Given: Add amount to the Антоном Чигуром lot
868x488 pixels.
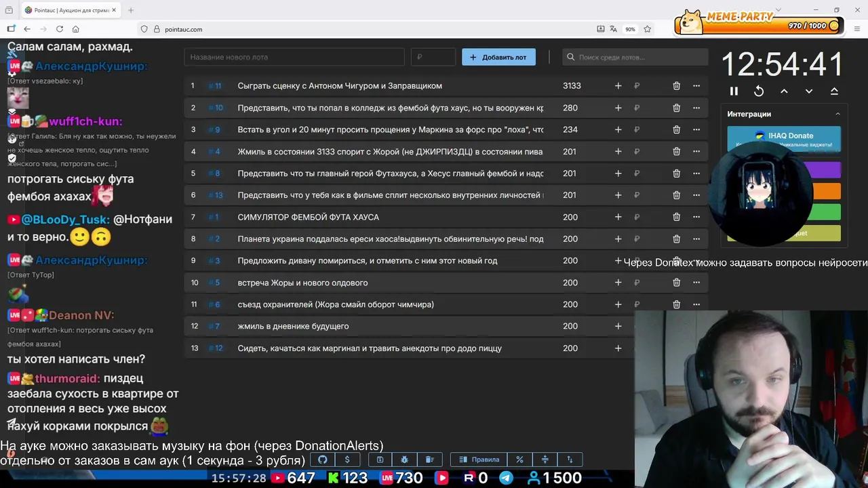Looking at the screenshot, I should [618, 86].
